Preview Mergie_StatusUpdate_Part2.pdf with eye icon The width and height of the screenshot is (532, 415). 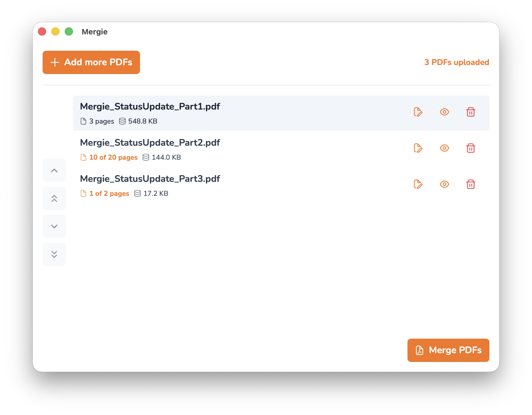[x=444, y=148]
